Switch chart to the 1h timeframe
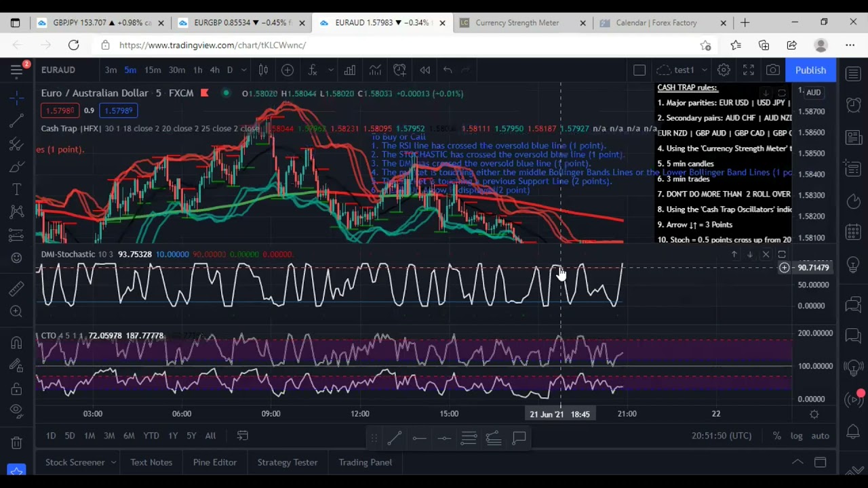 pyautogui.click(x=197, y=70)
